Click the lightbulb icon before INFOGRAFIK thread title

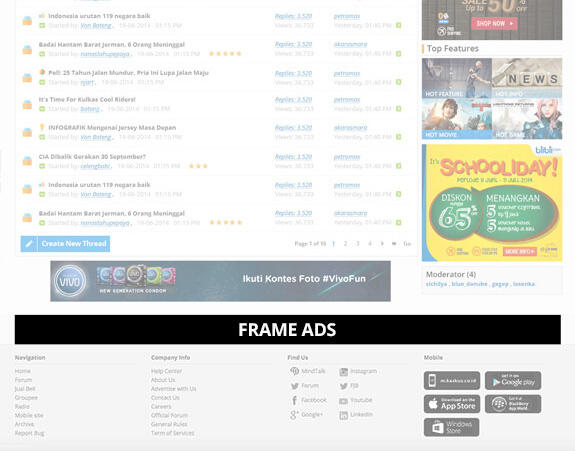(42, 127)
